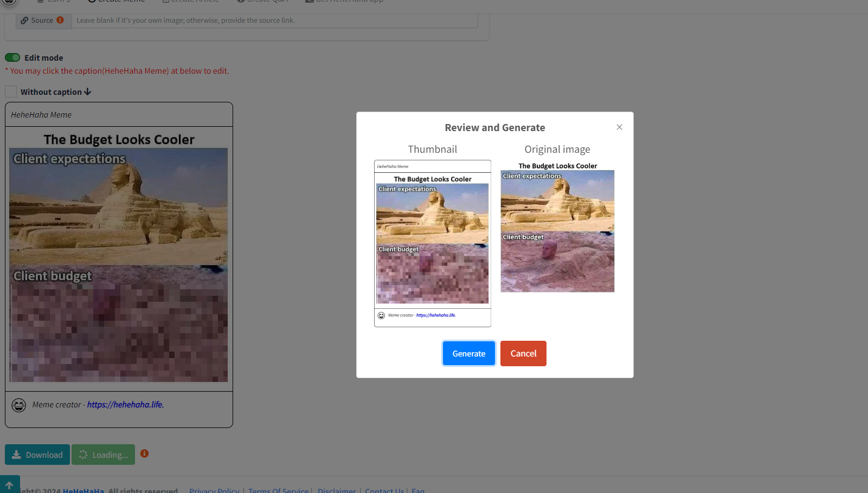Open the Privacy Policy footer link
Image resolution: width=868 pixels, height=493 pixels.
(214, 490)
